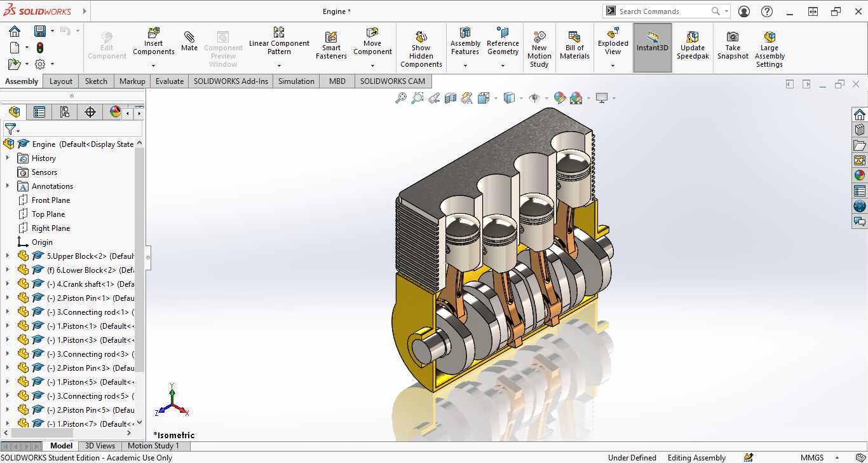
Task: Expand the History tree node
Action: point(8,158)
